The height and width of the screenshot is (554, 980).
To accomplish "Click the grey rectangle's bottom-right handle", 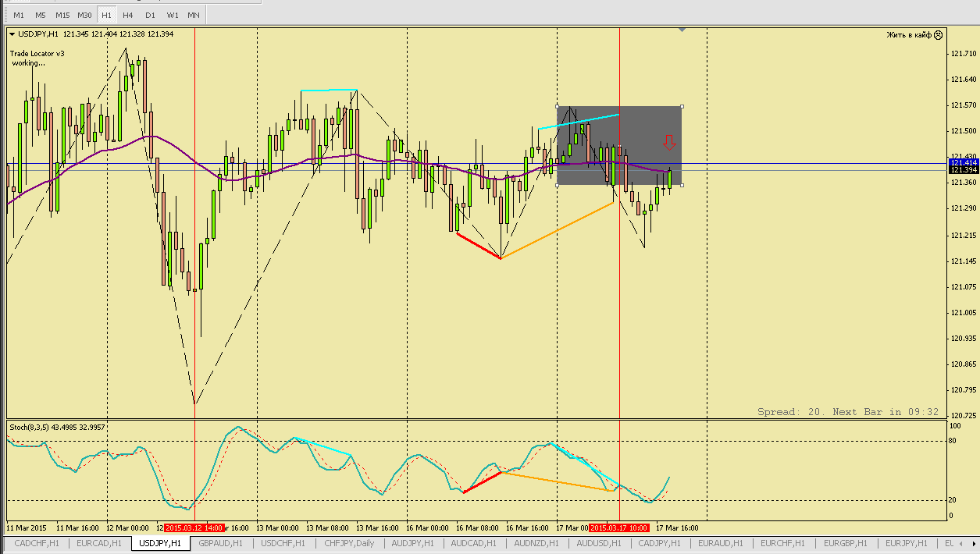I will (682, 185).
